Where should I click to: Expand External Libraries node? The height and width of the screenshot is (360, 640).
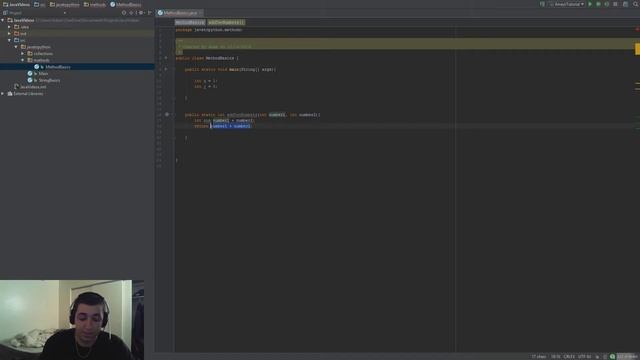[x=3, y=93]
